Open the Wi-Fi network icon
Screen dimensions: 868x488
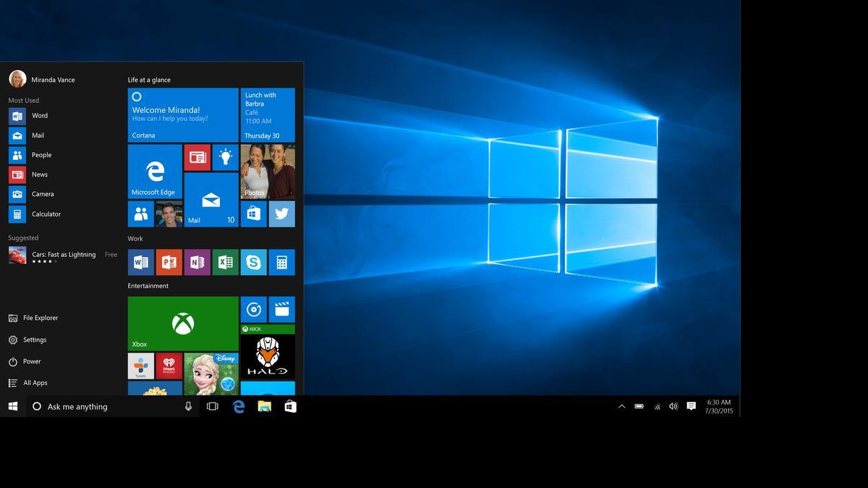click(657, 406)
